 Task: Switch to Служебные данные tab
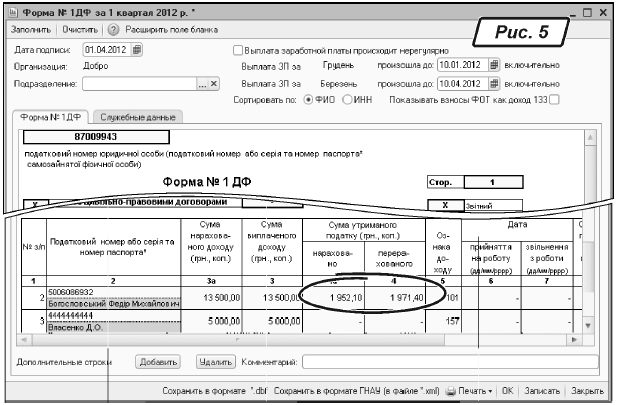tap(137, 118)
